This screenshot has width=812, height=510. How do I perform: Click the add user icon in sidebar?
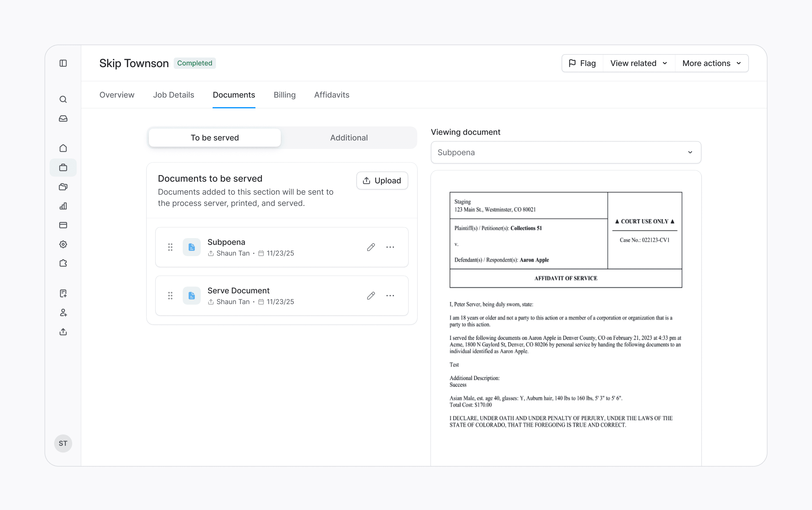point(63,313)
